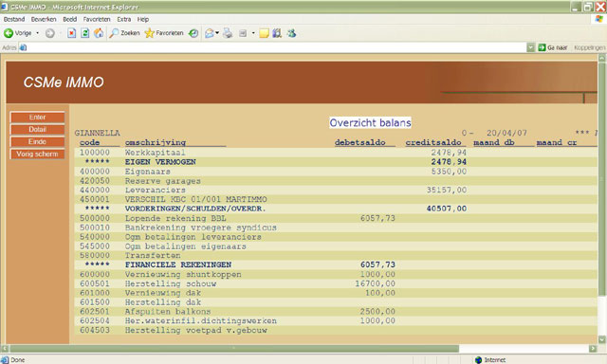
Task: Click the Overzicht balans heading
Action: (370, 122)
